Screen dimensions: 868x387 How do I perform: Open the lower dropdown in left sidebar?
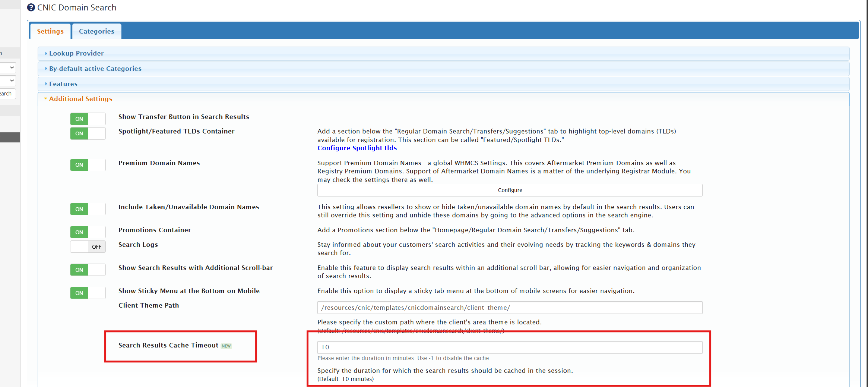pos(8,81)
